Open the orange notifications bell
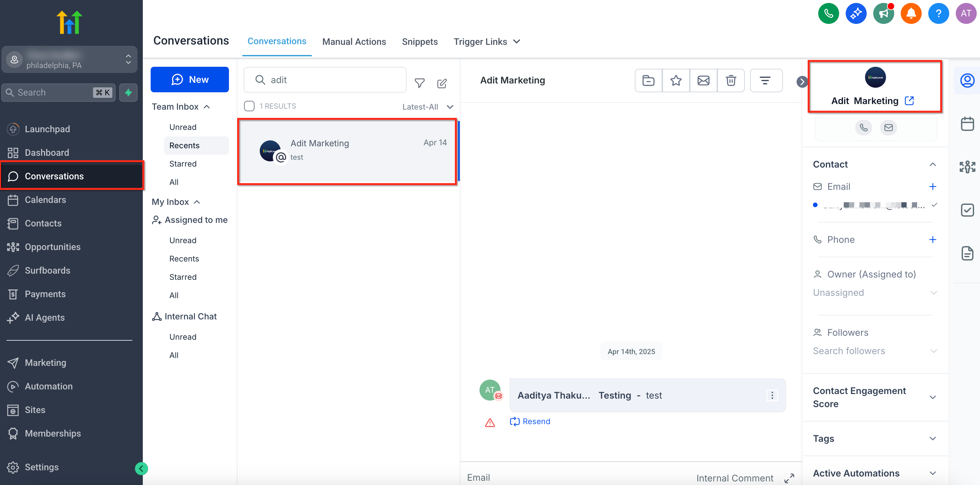This screenshot has height=485, width=980. (x=911, y=14)
